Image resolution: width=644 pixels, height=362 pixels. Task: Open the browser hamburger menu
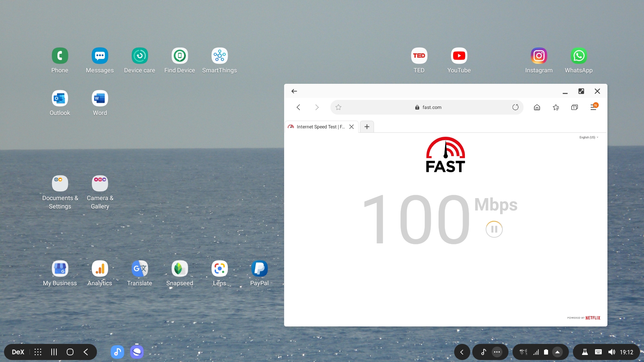[x=593, y=107]
